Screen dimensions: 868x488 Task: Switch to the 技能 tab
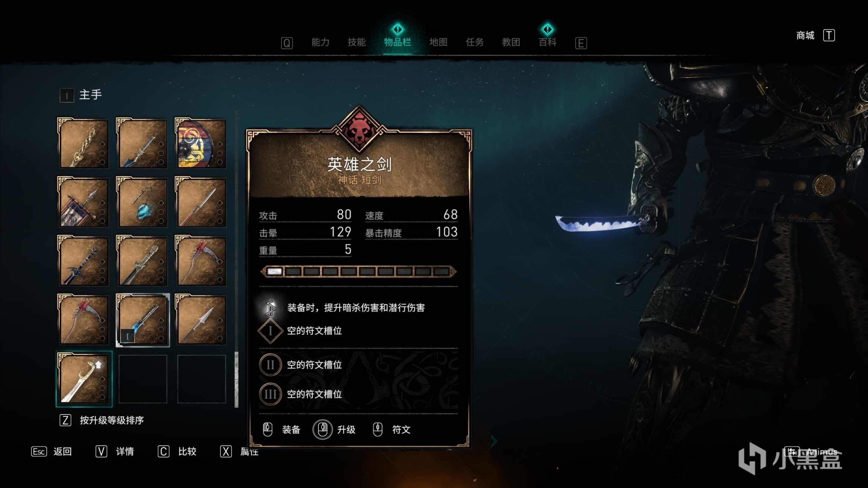pyautogui.click(x=356, y=42)
